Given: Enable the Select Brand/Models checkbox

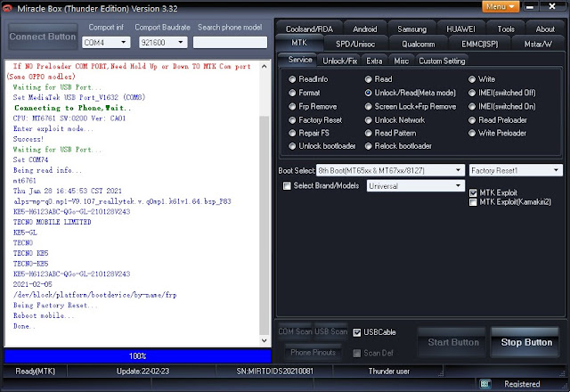Looking at the screenshot, I should [287, 186].
